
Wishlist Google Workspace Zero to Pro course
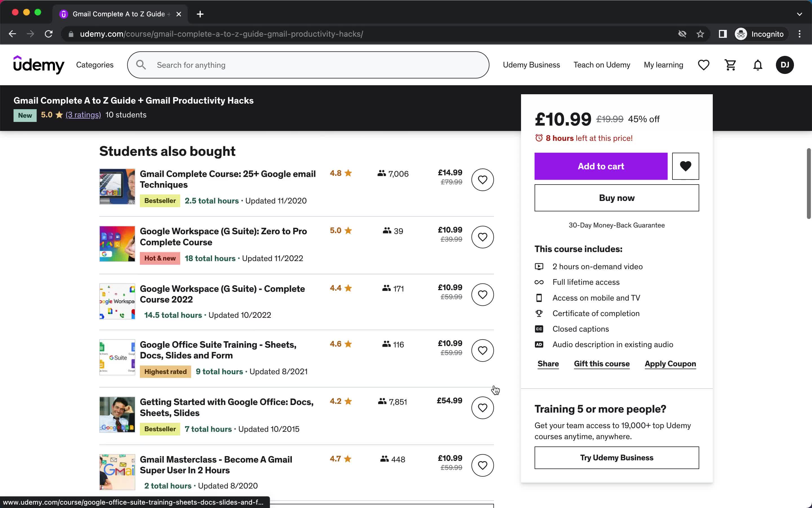(x=482, y=237)
